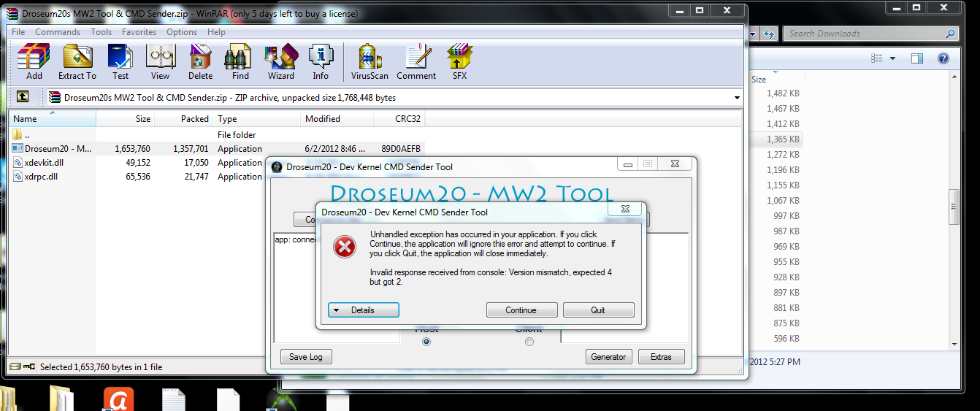Sort by the CRC32 column header
Screen dimensions: 980x411
(399, 119)
